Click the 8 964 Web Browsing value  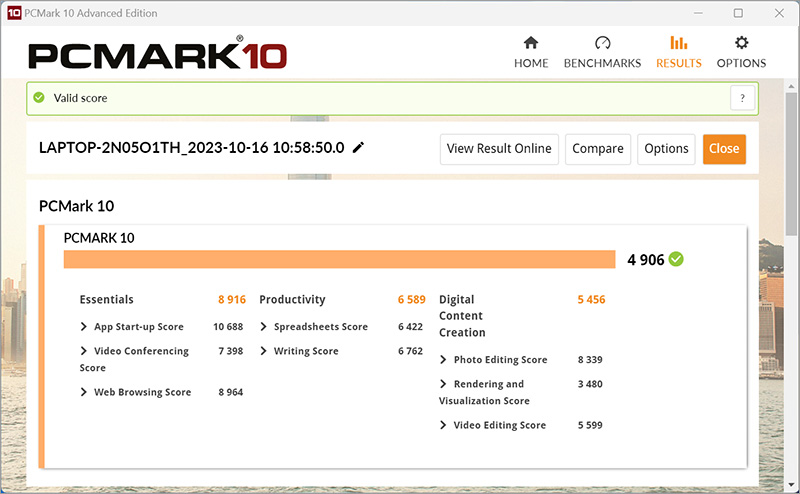pos(231,392)
